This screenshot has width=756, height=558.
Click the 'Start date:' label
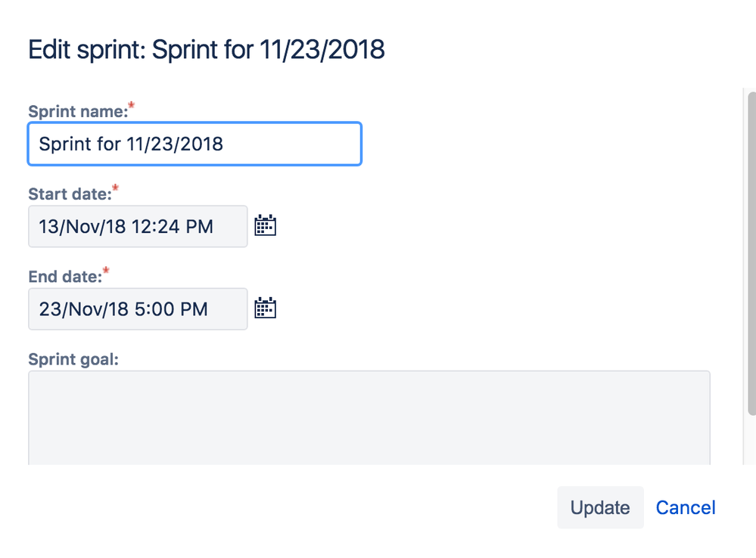[70, 194]
